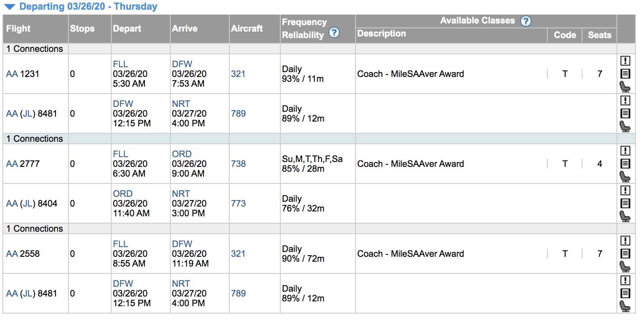
Task: Open the Frequency Reliability help icon
Action: click(334, 32)
